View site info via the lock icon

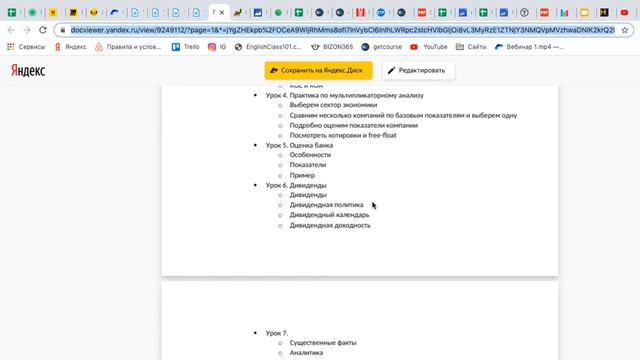pos(62,30)
